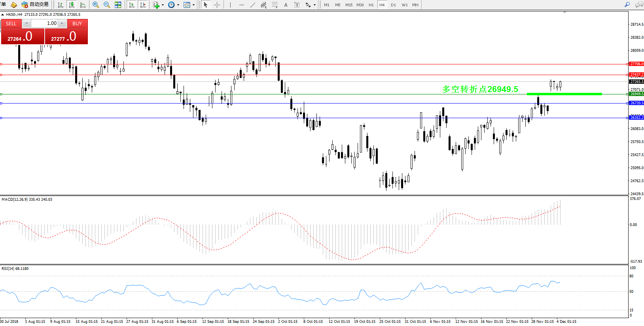Click the lot volume field showing 1.00
This screenshot has height=326, width=644.
point(45,23)
